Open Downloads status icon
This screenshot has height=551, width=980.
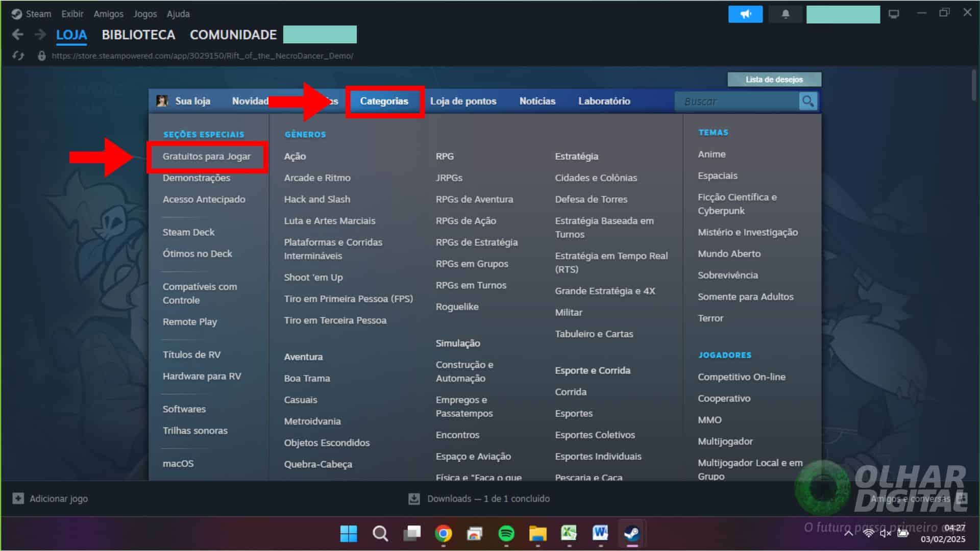(x=414, y=498)
